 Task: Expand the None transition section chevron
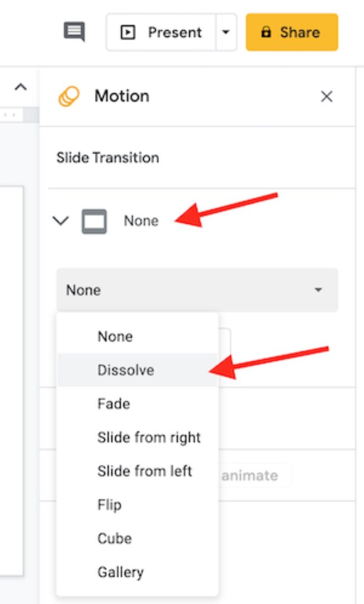(x=60, y=220)
